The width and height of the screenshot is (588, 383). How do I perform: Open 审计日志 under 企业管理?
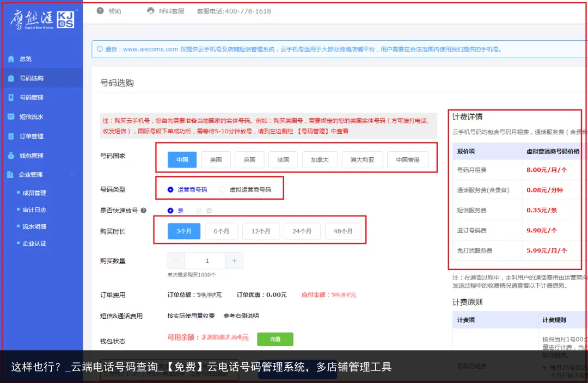click(34, 210)
